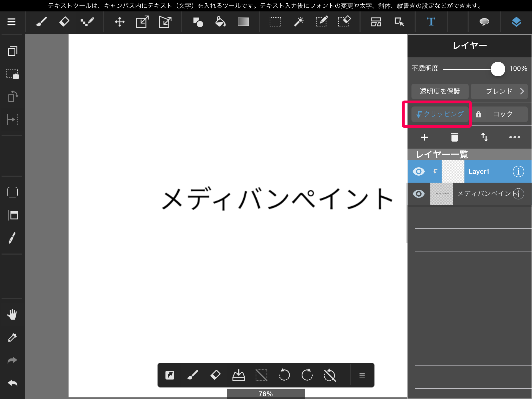Screen dimensions: 532x399
Task: Click the export icon in bottom bar
Action: [x=170, y=375]
